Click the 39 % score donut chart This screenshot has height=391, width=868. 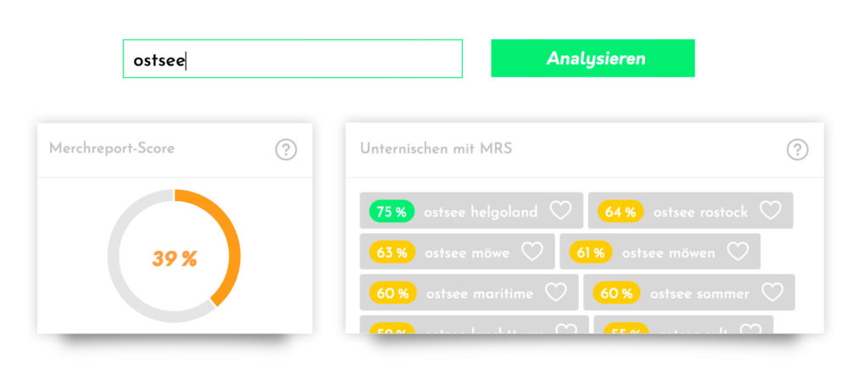point(175,256)
